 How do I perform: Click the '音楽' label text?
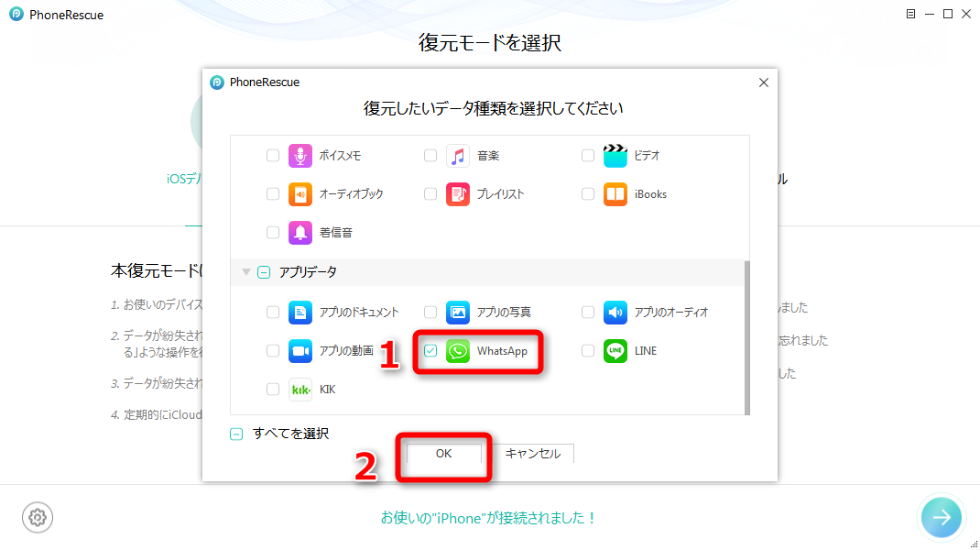coord(488,156)
